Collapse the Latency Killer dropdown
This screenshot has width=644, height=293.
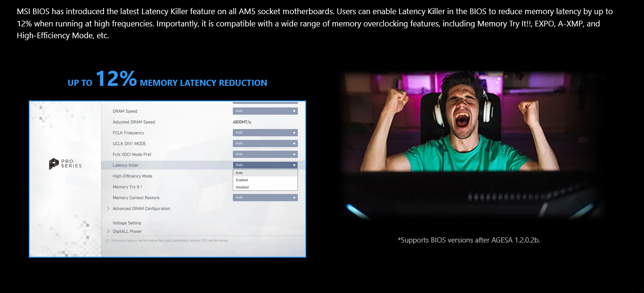[265, 165]
